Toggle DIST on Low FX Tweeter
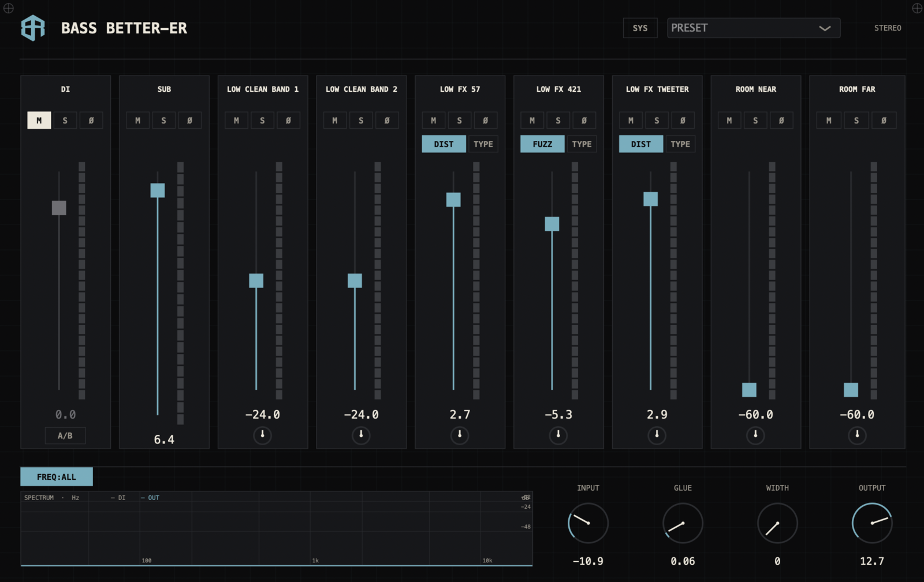 (x=641, y=144)
